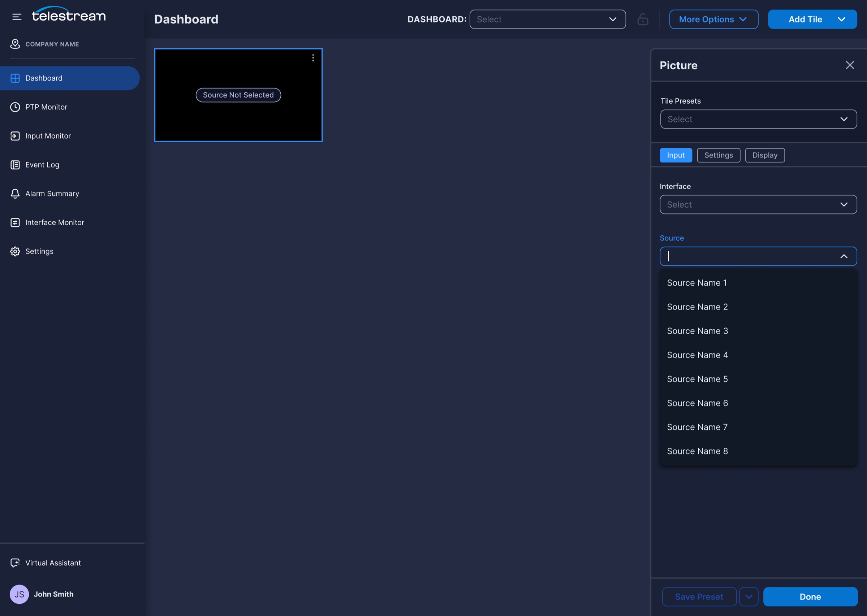
Task: Collapse the Source dropdown chevron
Action: pos(844,256)
